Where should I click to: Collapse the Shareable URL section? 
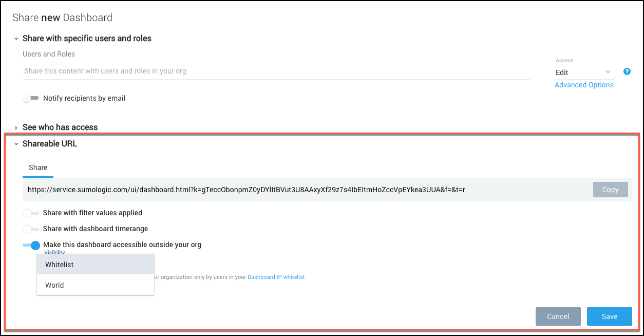pyautogui.click(x=16, y=144)
